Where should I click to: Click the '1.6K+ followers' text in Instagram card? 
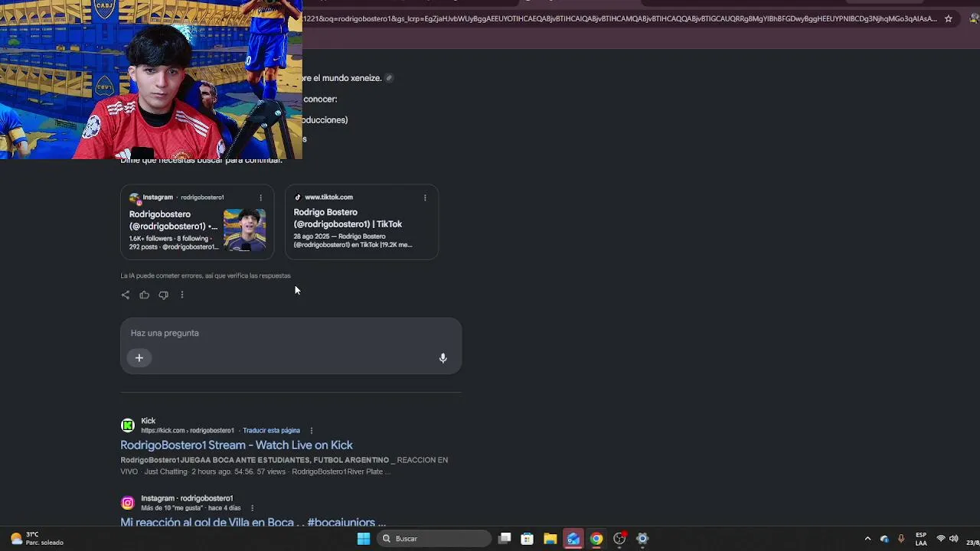(151, 239)
